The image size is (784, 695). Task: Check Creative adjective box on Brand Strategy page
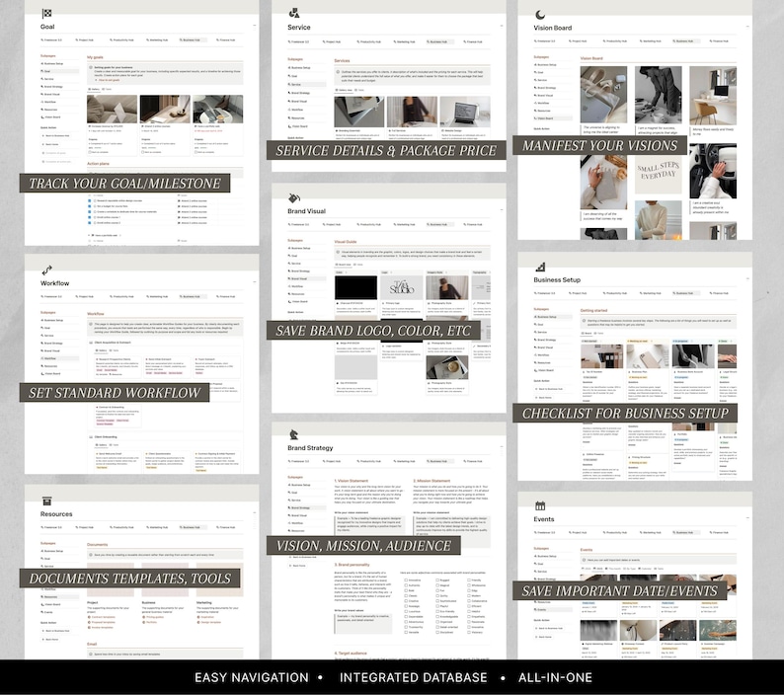point(406,601)
